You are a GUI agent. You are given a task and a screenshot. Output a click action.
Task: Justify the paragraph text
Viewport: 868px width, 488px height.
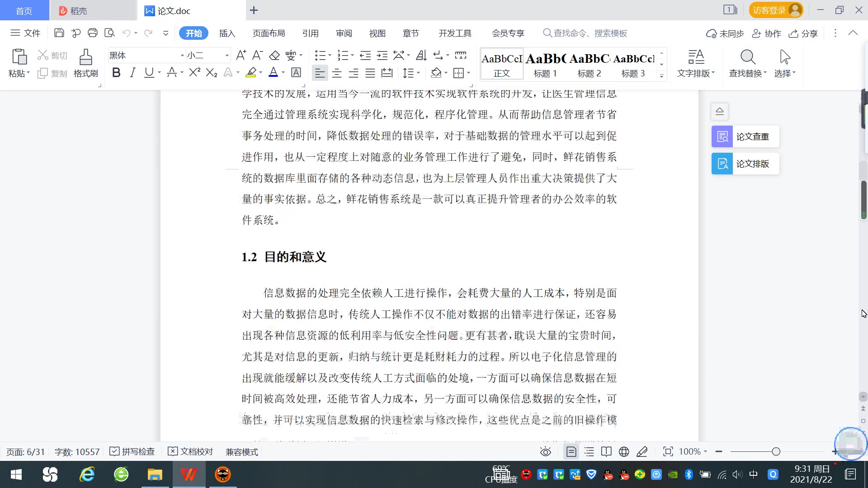pyautogui.click(x=370, y=73)
